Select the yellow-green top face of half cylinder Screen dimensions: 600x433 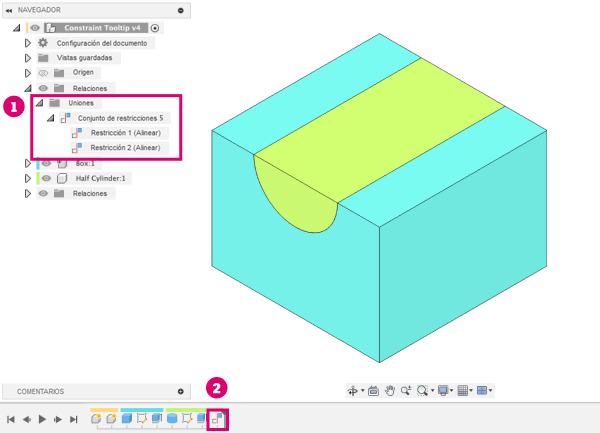[x=379, y=130]
